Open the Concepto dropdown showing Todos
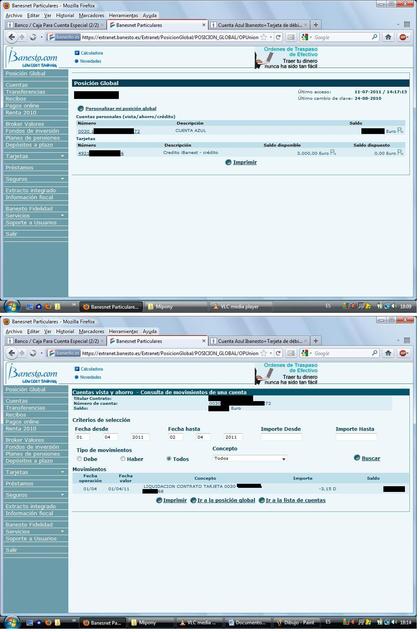 (x=250, y=459)
